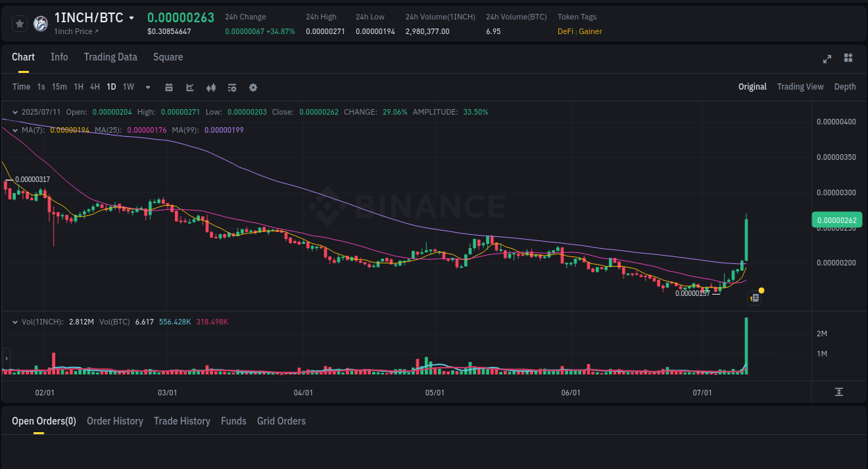This screenshot has height=469, width=868.
Task: Collapse the MA indicator row with its chevron
Action: [x=15, y=130]
